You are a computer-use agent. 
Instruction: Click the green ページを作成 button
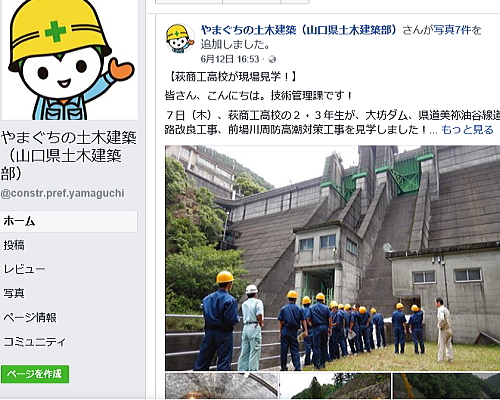click(x=35, y=374)
